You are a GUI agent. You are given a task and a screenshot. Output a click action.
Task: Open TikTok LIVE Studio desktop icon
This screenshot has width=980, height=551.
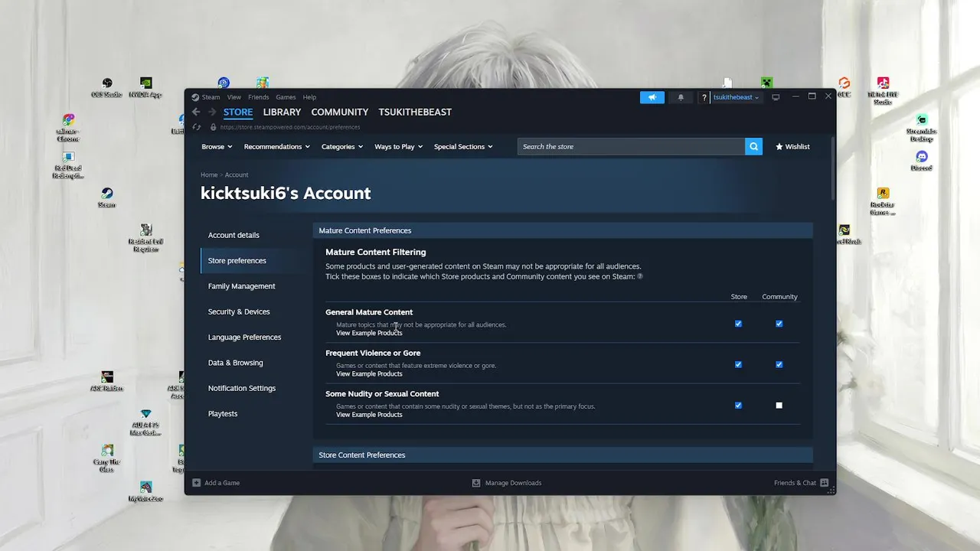pos(883,90)
